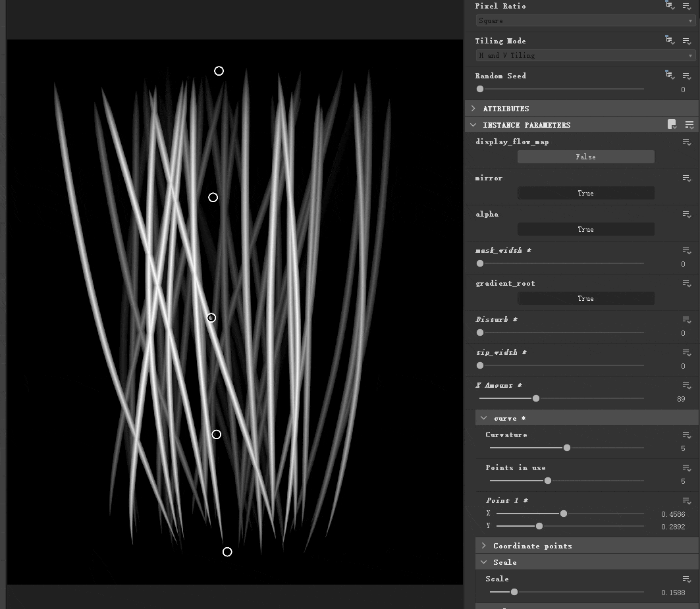Open Scale parameter options icon
The width and height of the screenshot is (700, 609).
click(687, 579)
